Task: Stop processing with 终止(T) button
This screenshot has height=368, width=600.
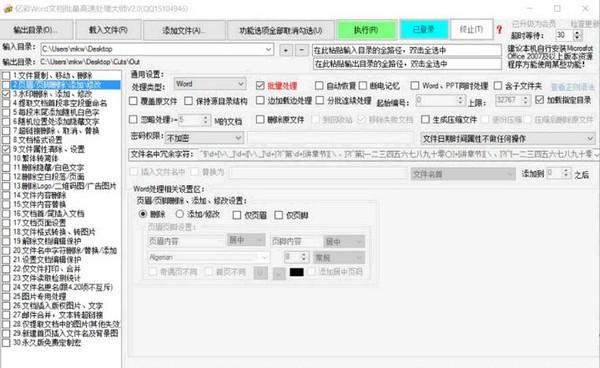Action: [x=471, y=29]
